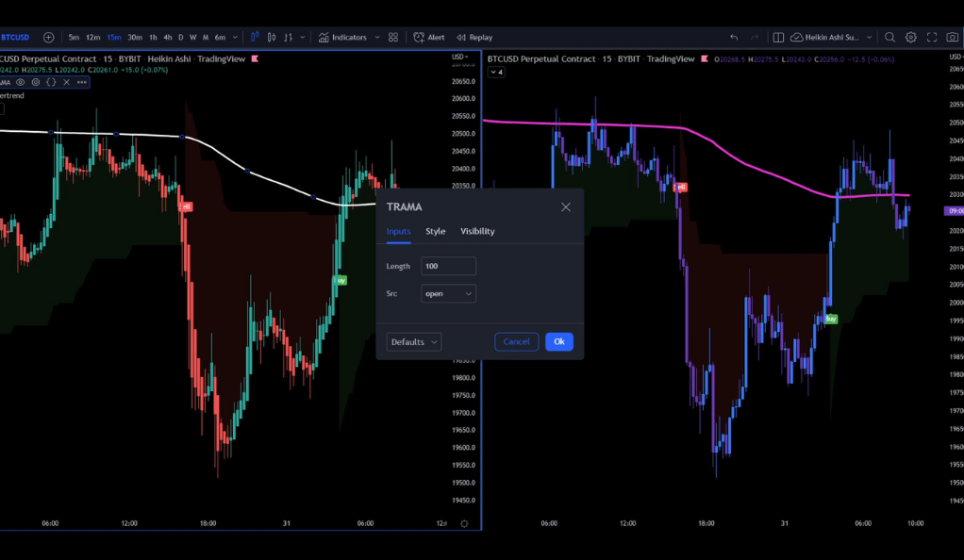
Task: Create an Alert from the toolbar
Action: (429, 38)
